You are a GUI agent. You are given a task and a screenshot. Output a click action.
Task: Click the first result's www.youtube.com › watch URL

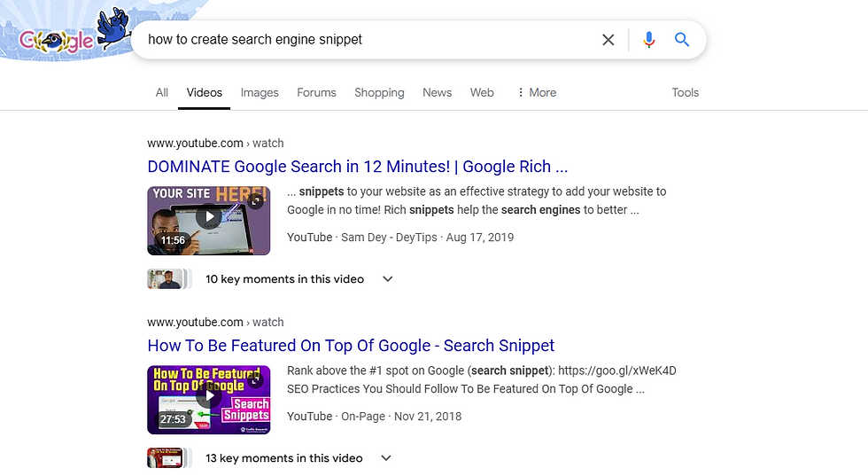coord(215,143)
